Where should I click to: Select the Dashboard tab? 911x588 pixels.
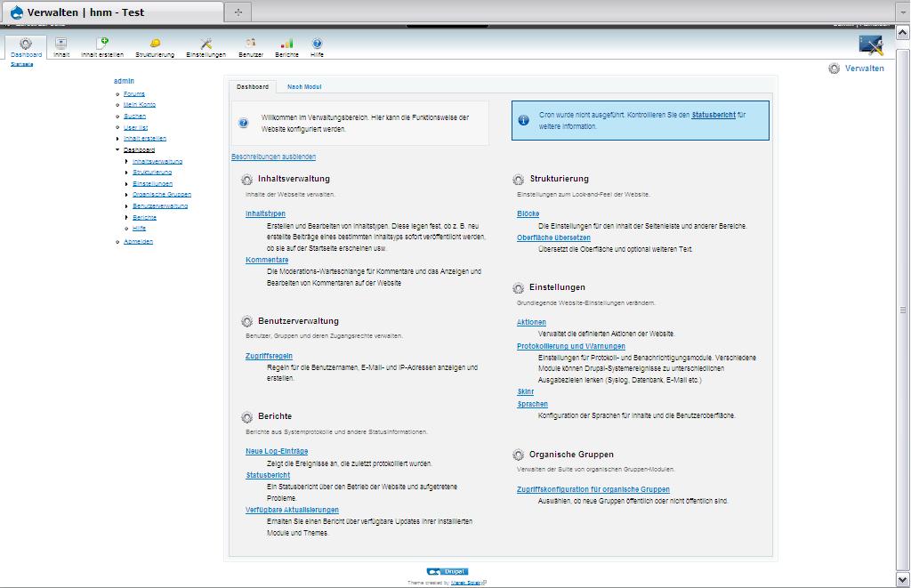253,87
